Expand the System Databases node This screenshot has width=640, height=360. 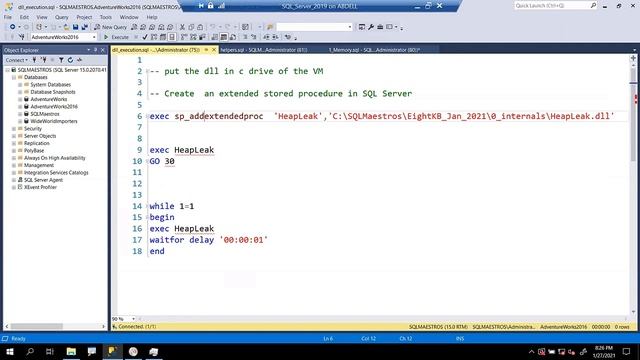pos(20,84)
